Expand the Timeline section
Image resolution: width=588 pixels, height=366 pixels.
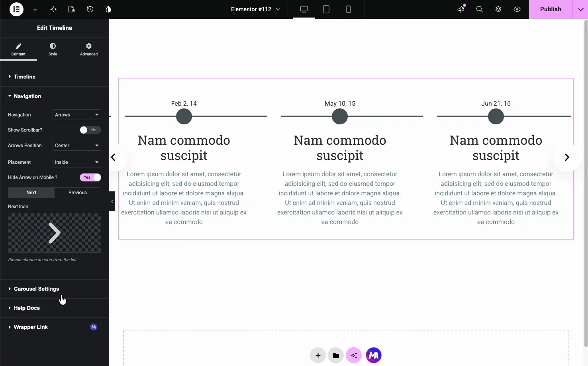pyautogui.click(x=55, y=77)
